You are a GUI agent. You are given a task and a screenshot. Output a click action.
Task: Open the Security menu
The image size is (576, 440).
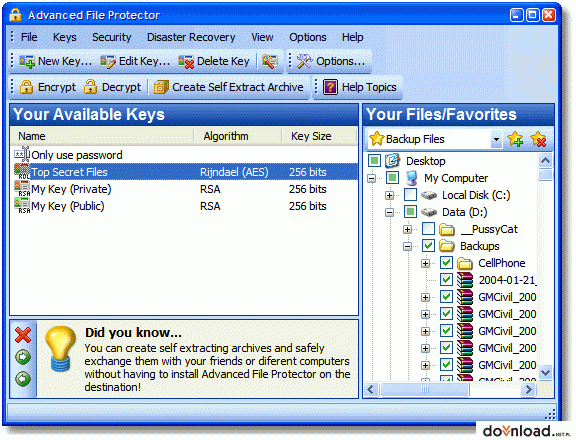click(x=112, y=37)
